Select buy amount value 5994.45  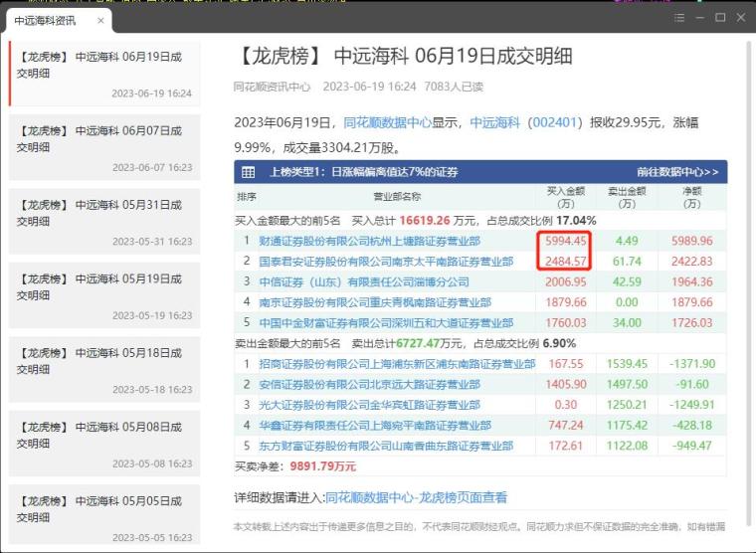coord(566,241)
